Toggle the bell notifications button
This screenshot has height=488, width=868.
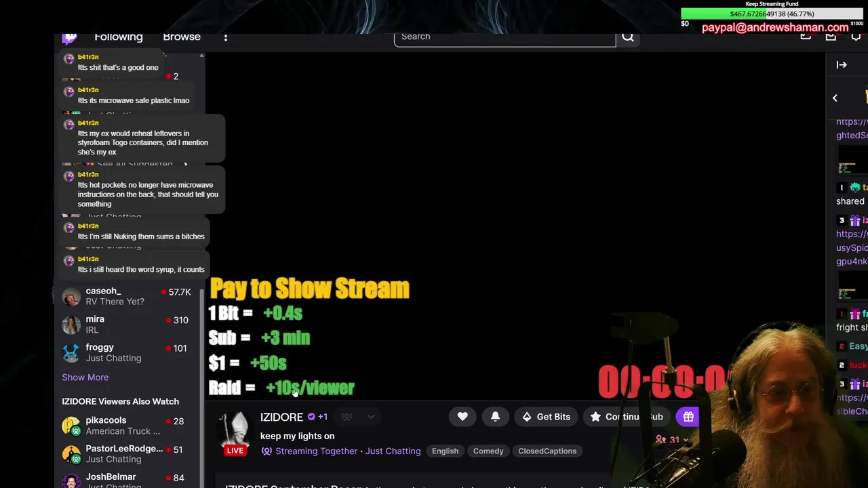point(495,417)
